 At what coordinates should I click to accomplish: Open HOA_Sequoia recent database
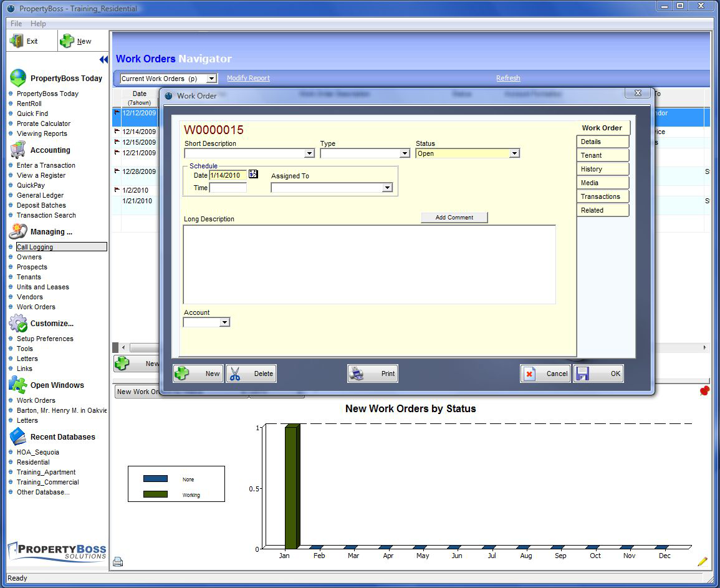(x=37, y=452)
